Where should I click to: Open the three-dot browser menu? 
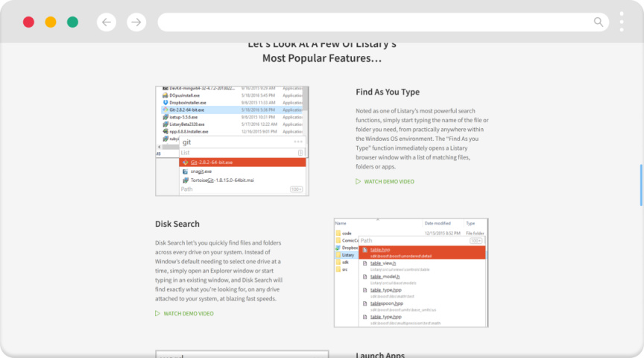pos(622,22)
